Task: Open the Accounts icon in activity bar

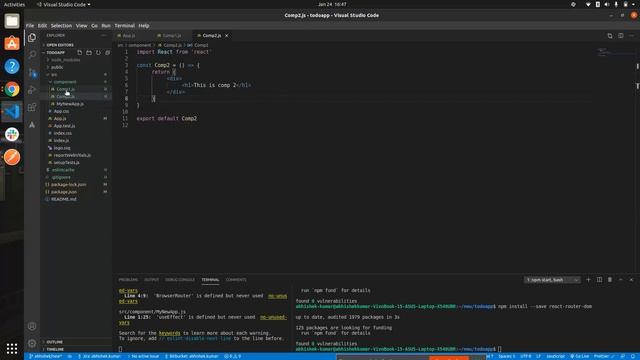Action: pos(32,326)
